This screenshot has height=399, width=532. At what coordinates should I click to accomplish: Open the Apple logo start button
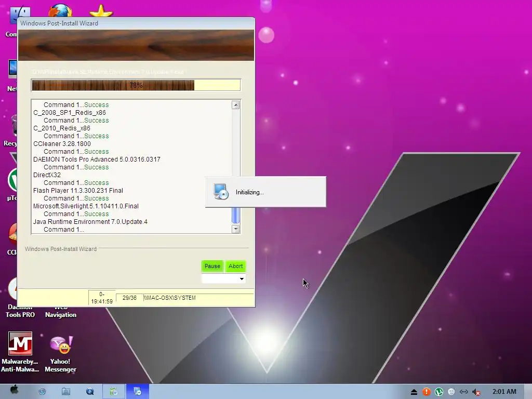(x=14, y=390)
